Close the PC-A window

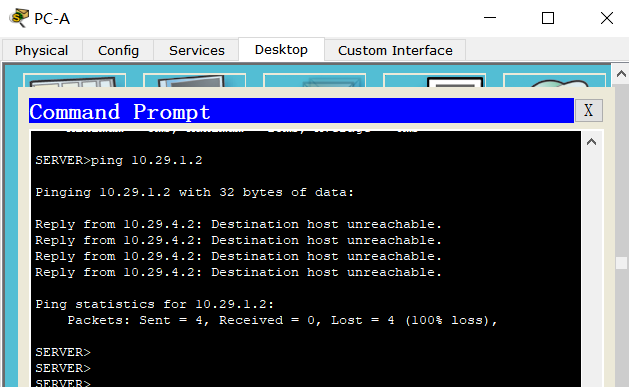[607, 18]
